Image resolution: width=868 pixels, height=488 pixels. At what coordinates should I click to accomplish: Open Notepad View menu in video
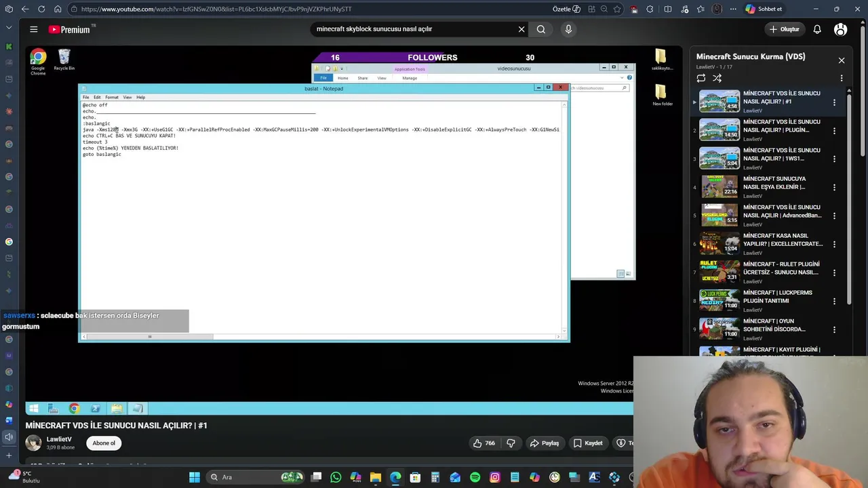pos(127,97)
